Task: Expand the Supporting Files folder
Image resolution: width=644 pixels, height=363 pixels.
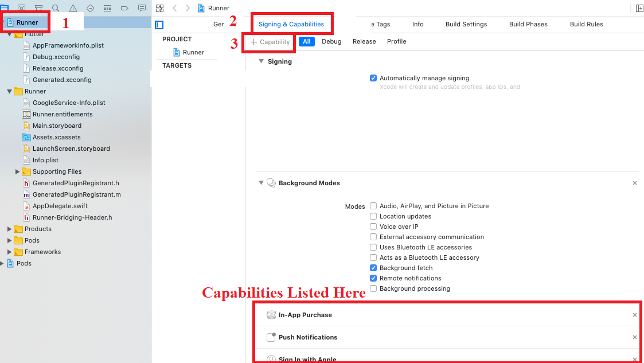Action: [17, 171]
